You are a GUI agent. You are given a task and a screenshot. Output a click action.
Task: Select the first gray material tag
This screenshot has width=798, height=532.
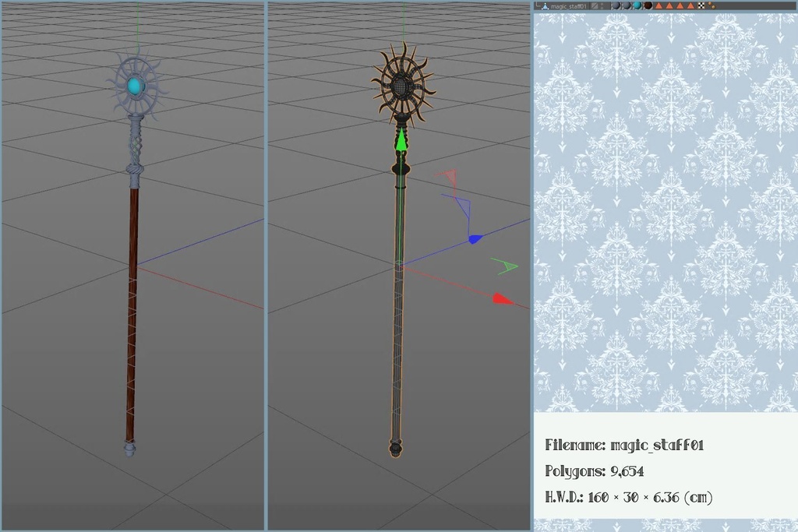[x=616, y=5]
